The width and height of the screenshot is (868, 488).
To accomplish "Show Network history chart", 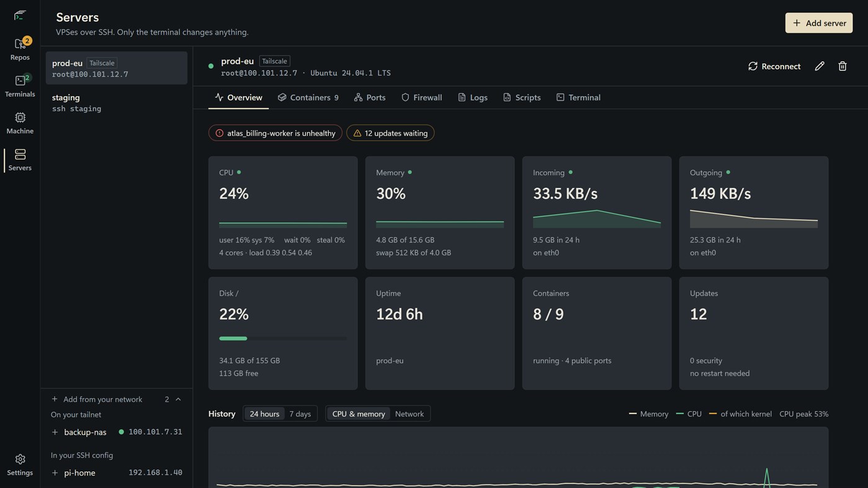I will (x=409, y=414).
